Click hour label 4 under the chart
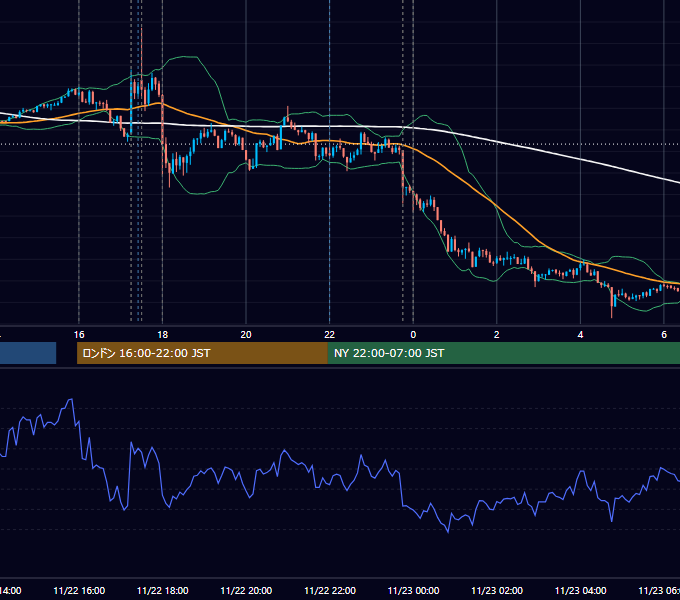The height and width of the screenshot is (600, 680). point(580,335)
